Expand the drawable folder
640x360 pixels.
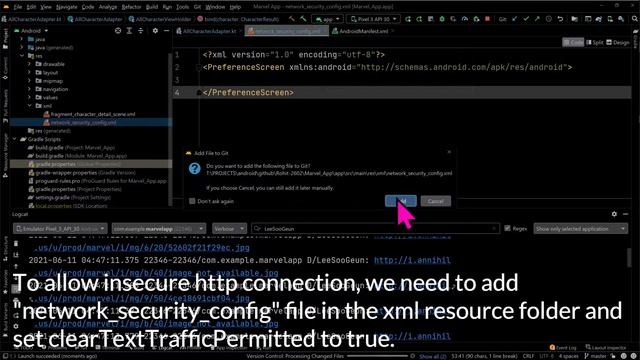[x=29, y=64]
